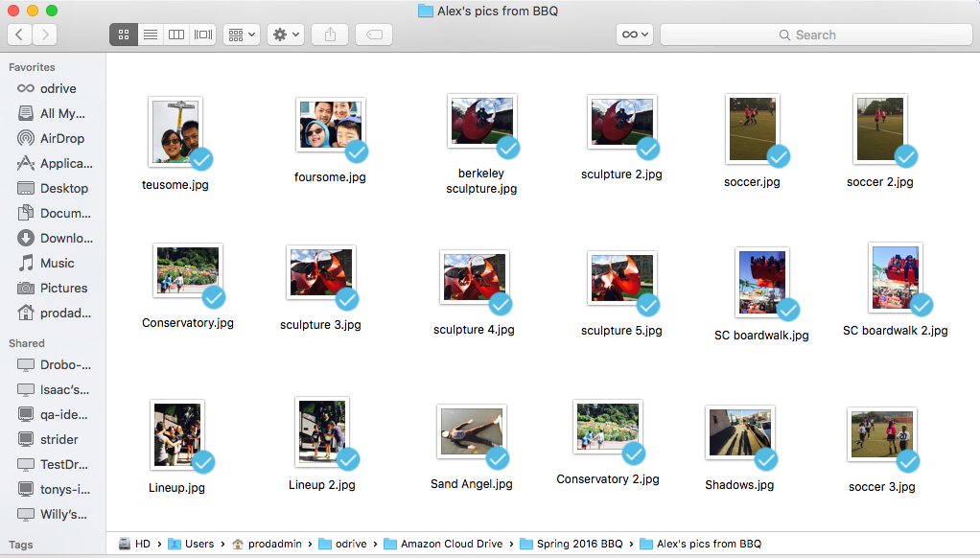Open Downloads in the sidebar
Image resolution: width=980 pixels, height=558 pixels.
point(53,238)
